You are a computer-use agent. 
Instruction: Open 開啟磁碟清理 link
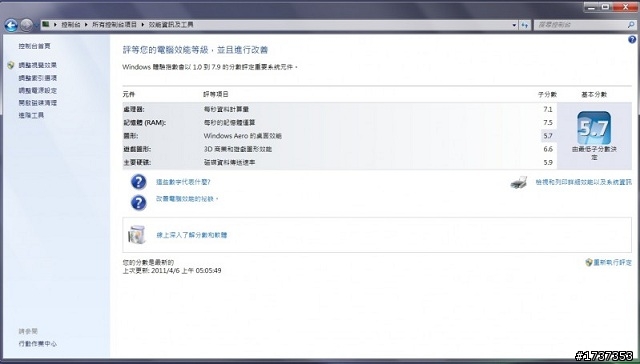pos(38,103)
